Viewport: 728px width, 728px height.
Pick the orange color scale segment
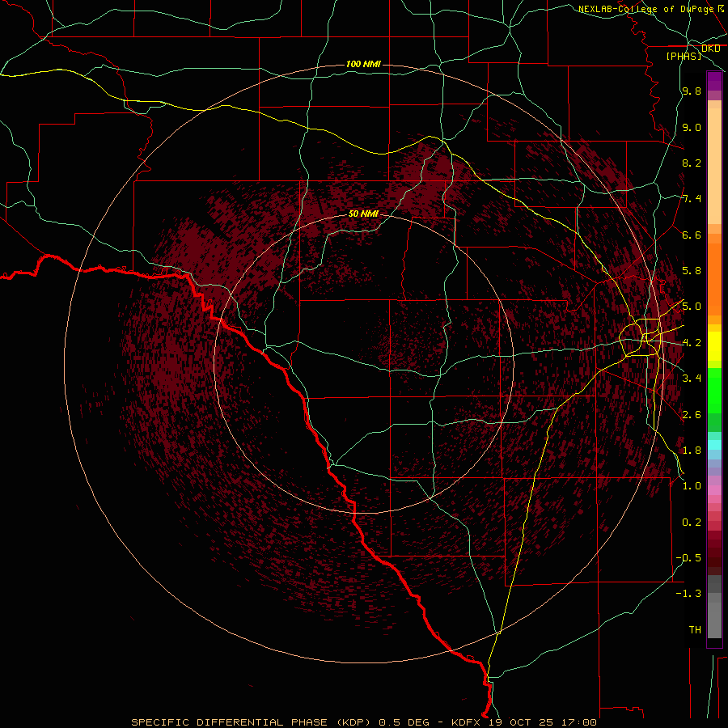tap(714, 278)
